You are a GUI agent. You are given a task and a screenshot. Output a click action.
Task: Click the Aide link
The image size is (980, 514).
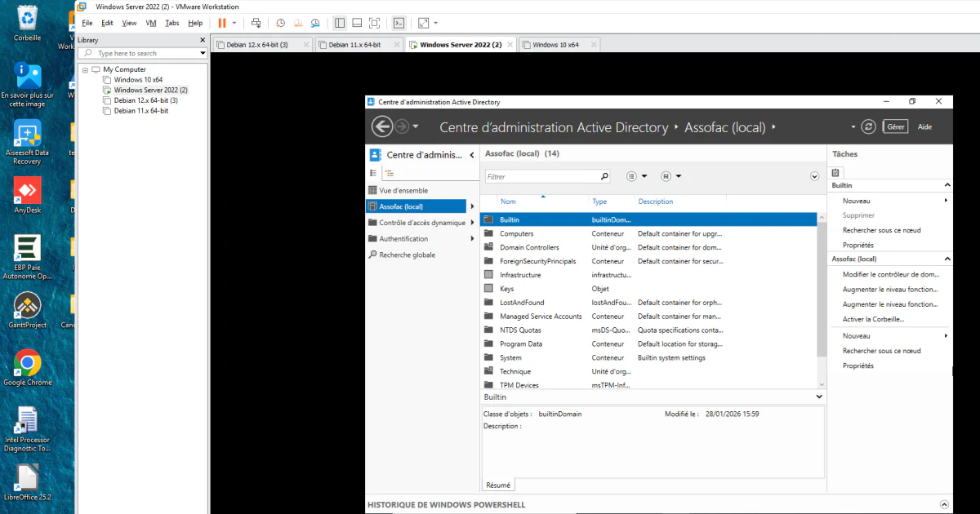pyautogui.click(x=924, y=126)
